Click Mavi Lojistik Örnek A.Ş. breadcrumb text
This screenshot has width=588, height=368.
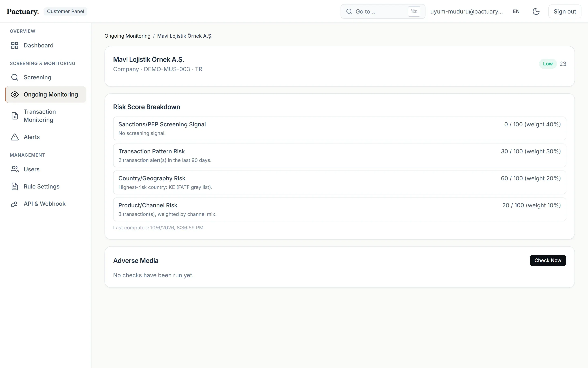pyautogui.click(x=185, y=36)
